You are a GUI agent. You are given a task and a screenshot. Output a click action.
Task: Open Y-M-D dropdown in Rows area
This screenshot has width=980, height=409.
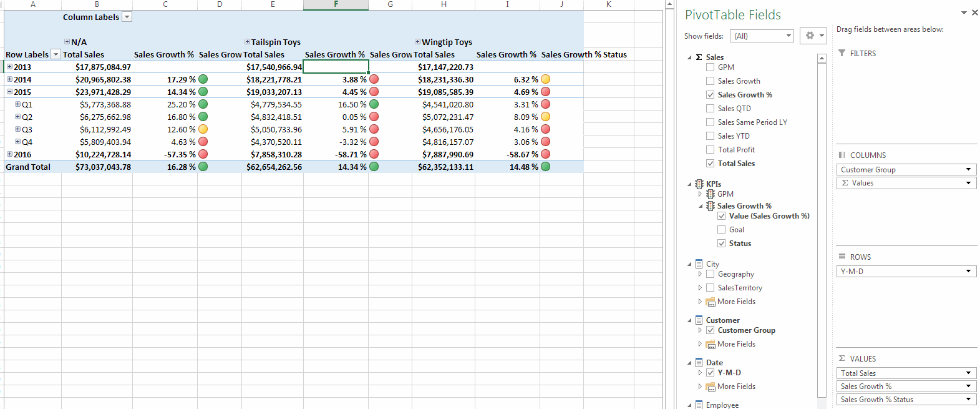968,271
